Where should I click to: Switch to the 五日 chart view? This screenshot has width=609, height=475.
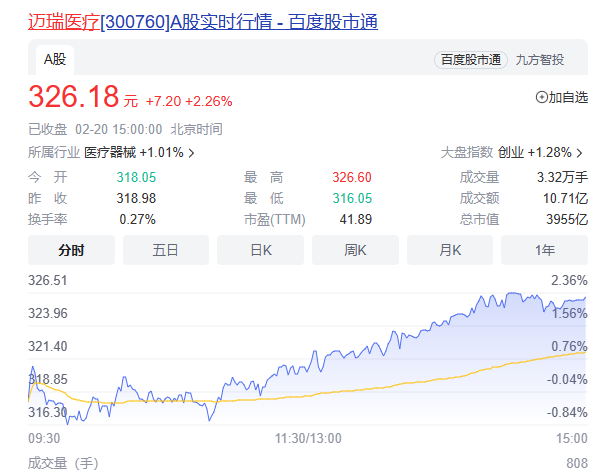(166, 250)
